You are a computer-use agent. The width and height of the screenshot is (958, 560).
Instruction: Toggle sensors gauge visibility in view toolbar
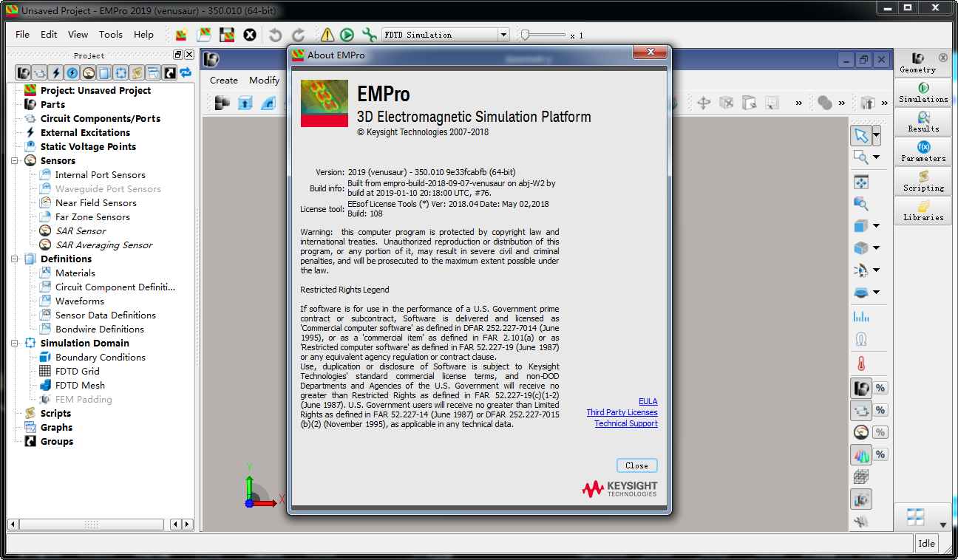[861, 432]
